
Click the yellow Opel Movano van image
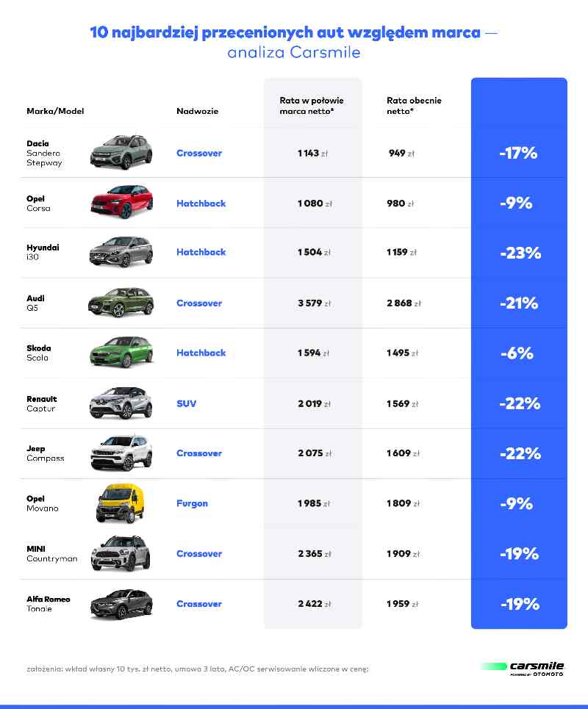pos(120,503)
